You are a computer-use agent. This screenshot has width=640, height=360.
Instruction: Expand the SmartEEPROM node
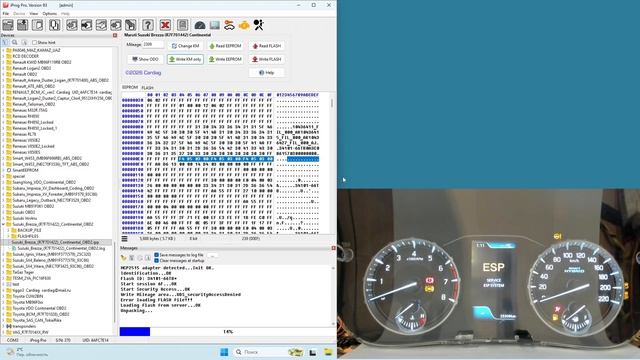click(3, 170)
